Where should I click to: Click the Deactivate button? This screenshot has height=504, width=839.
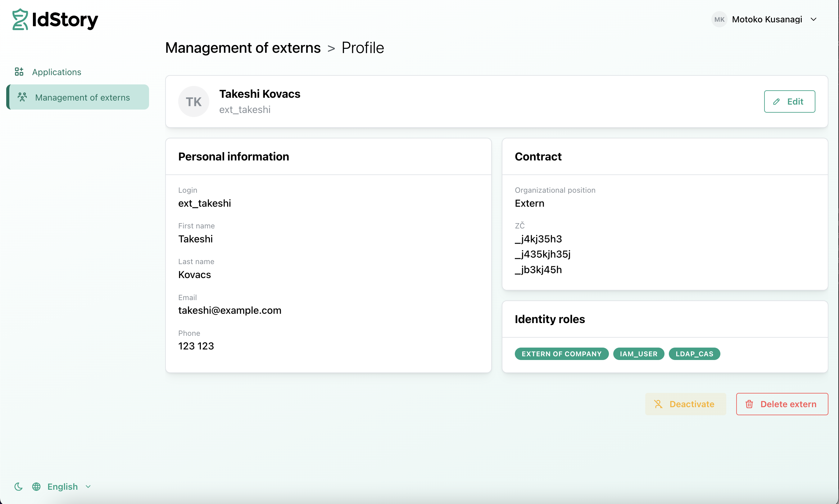685,404
